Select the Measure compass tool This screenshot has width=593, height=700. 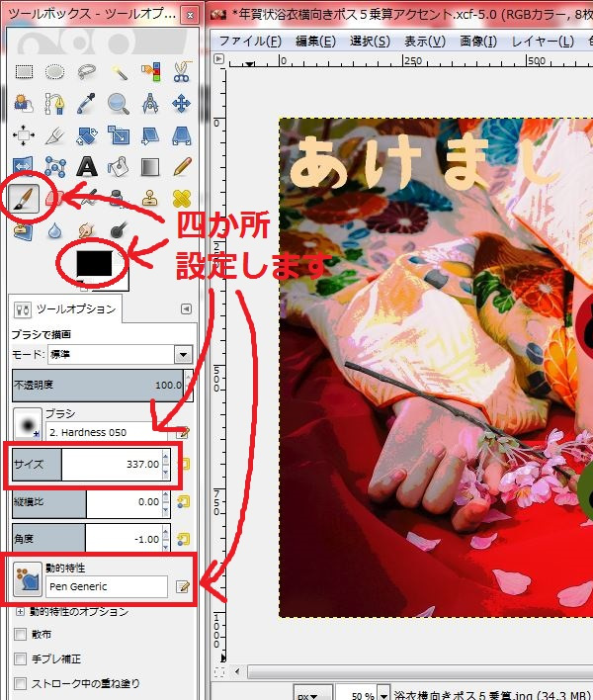(150, 104)
